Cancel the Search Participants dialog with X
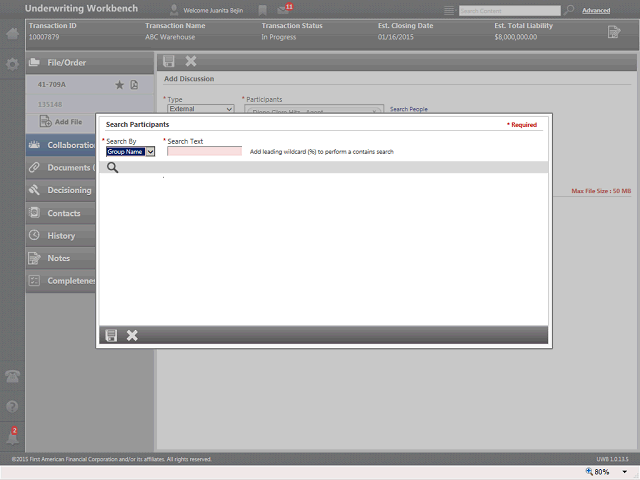 [x=132, y=336]
